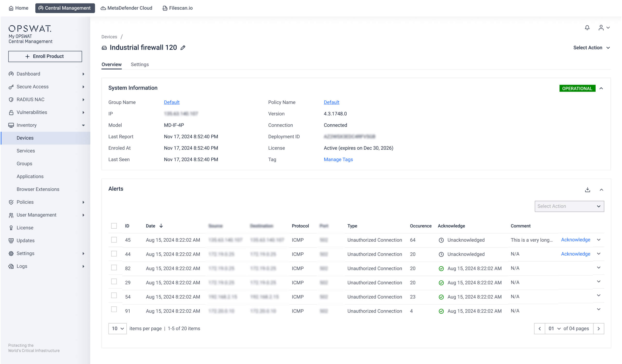
Task: Open MetaDefender Cloud in top navigation
Action: [x=126, y=8]
